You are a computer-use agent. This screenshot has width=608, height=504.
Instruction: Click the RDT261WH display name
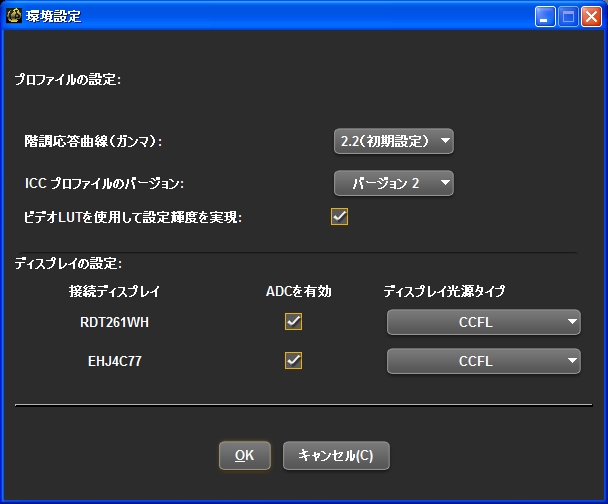[x=114, y=322]
